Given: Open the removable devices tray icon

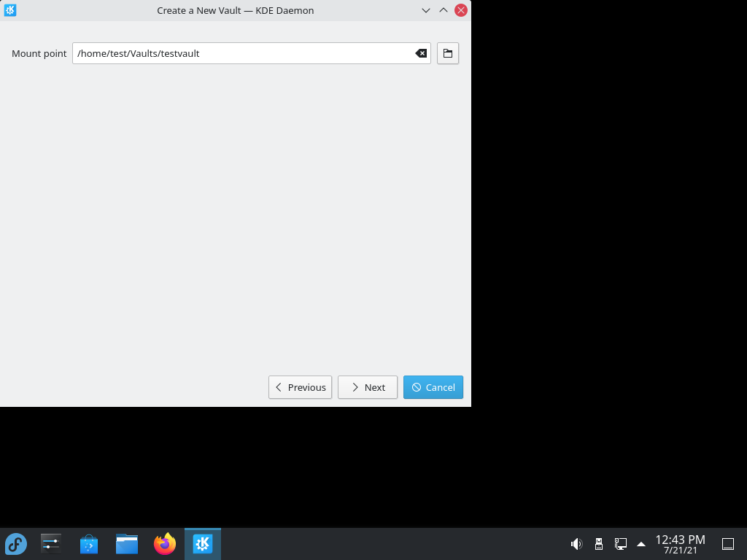Looking at the screenshot, I should pos(599,544).
